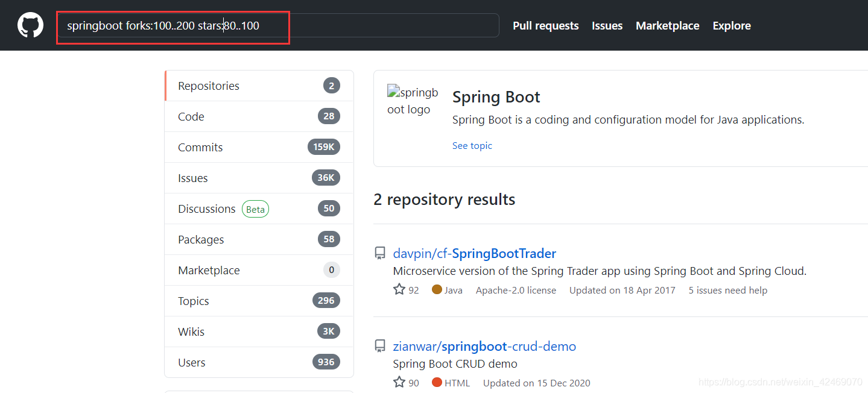868x393 pixels.
Task: Show Commits results
Action: 259,147
